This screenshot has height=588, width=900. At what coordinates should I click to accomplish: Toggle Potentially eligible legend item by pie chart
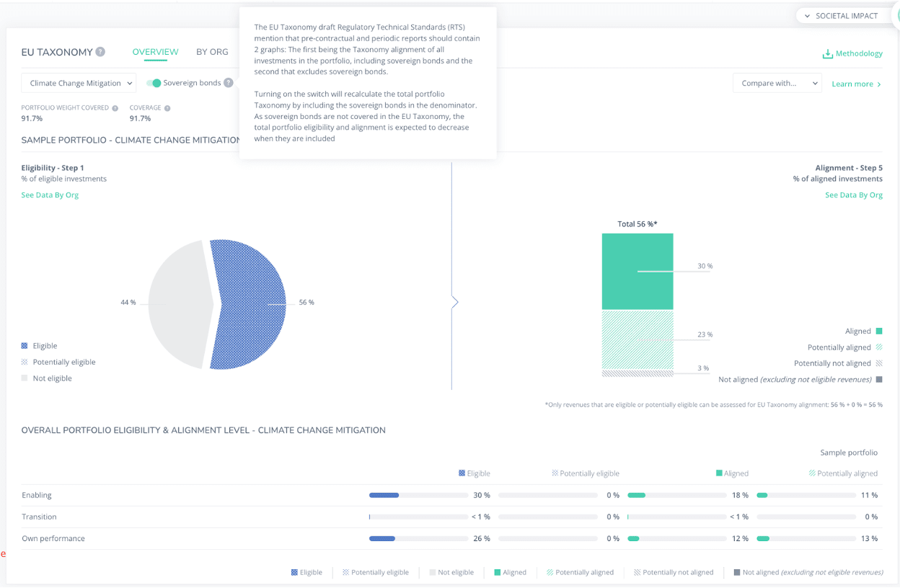point(63,362)
